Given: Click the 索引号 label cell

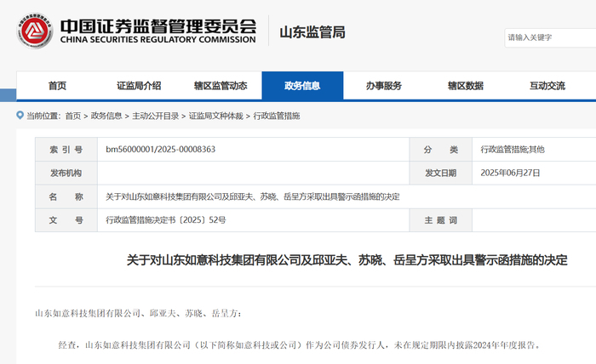Looking at the screenshot, I should click(x=66, y=150).
